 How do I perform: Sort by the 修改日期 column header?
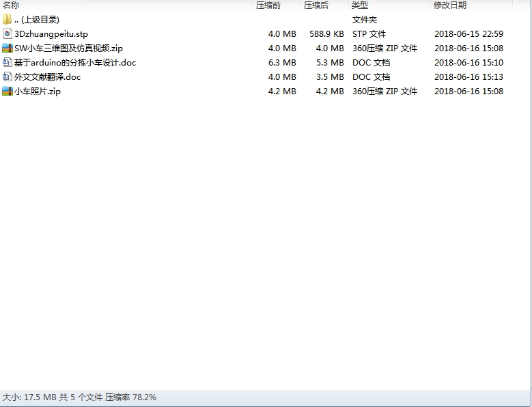450,5
